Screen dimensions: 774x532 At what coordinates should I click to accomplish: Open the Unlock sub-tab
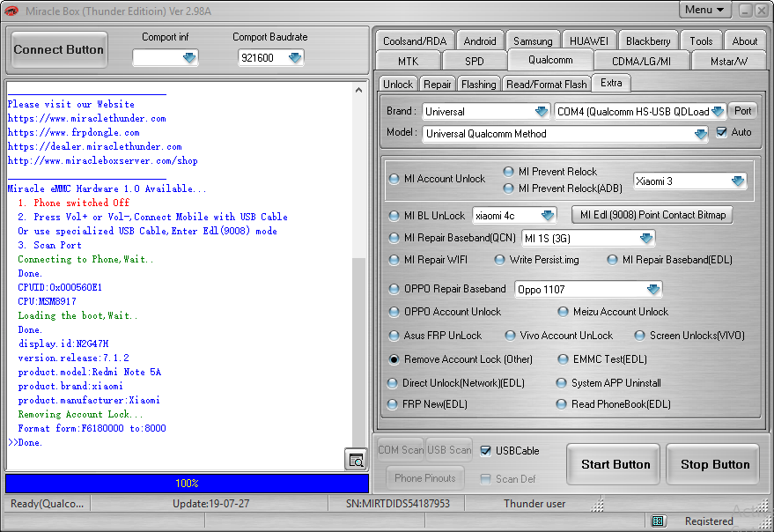(398, 84)
